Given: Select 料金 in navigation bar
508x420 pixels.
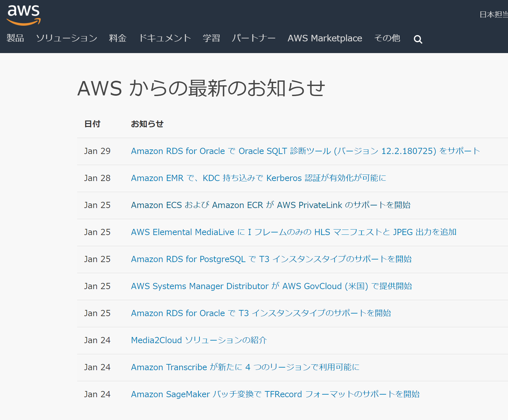Looking at the screenshot, I should [117, 38].
